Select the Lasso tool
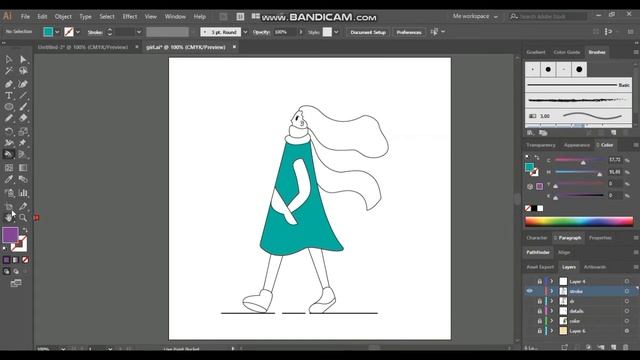Viewport: 640px width, 360px height. point(23,71)
